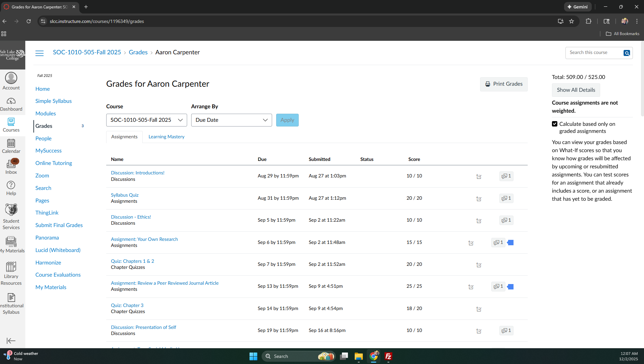Open File Explorer from the taskbar
Screen dimensions: 644x364
point(358,356)
